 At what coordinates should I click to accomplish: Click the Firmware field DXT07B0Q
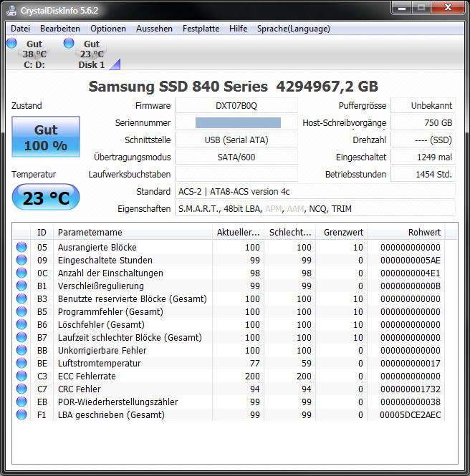point(236,106)
